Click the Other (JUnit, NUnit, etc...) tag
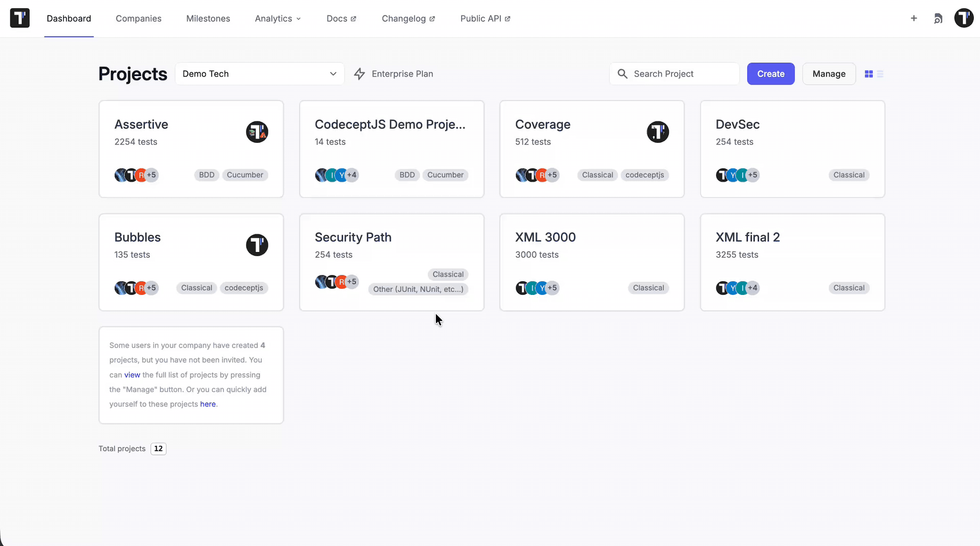Viewport: 980px width, 546px height. (419, 289)
